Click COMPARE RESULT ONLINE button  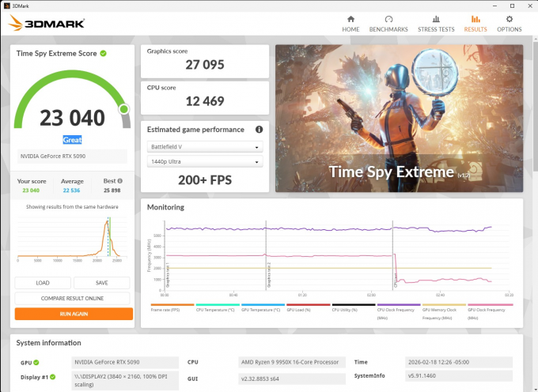(72, 298)
